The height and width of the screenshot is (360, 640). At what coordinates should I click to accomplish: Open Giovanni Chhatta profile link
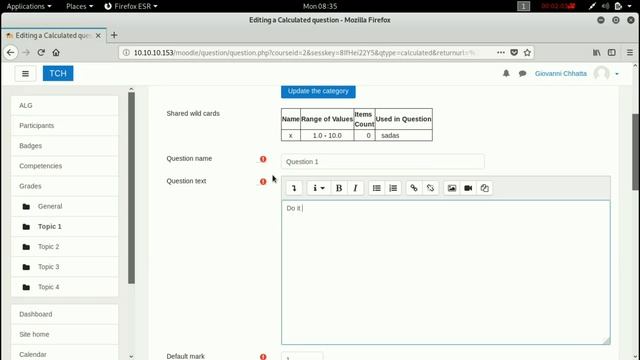click(x=560, y=73)
